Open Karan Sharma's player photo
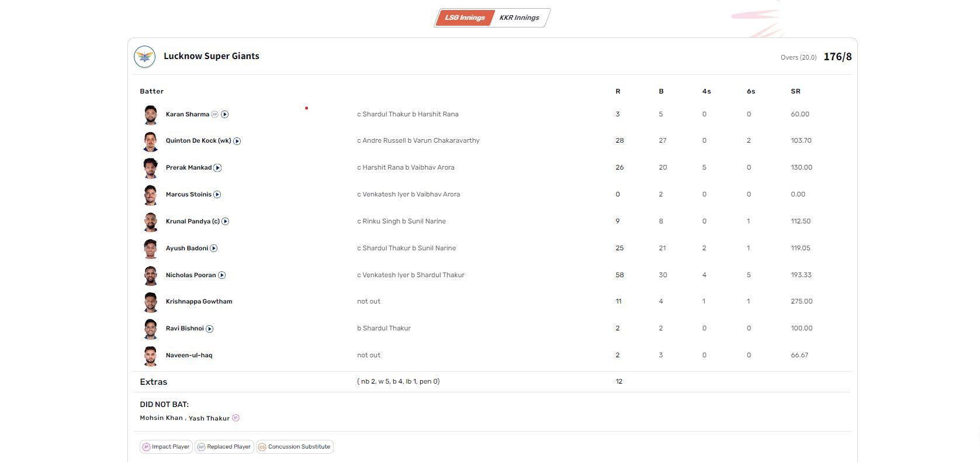Viewport: 980px width, 462px height. 150,115
